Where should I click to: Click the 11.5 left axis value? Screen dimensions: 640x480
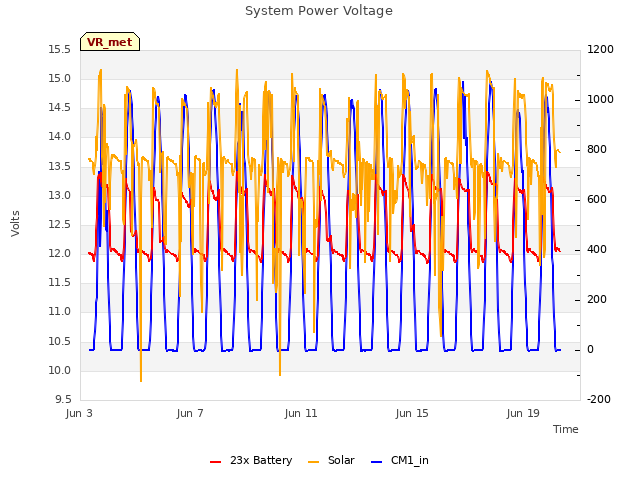(60, 282)
